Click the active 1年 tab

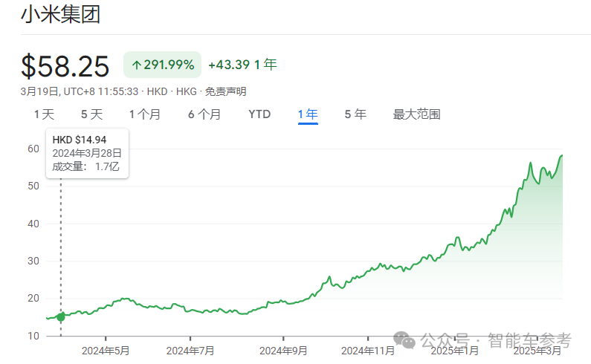tap(308, 114)
